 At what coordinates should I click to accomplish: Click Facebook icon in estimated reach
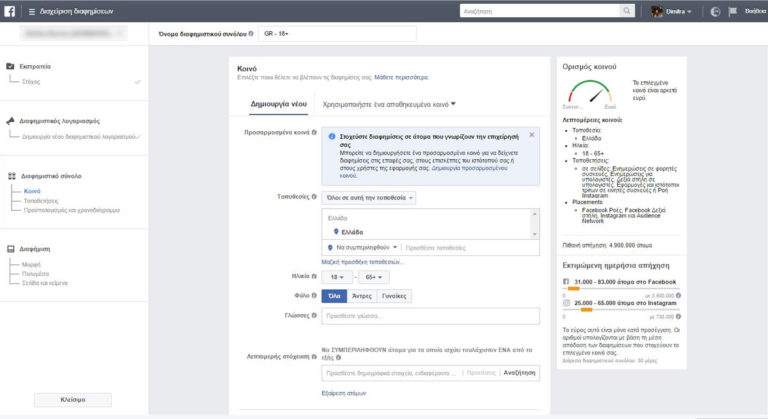566,282
